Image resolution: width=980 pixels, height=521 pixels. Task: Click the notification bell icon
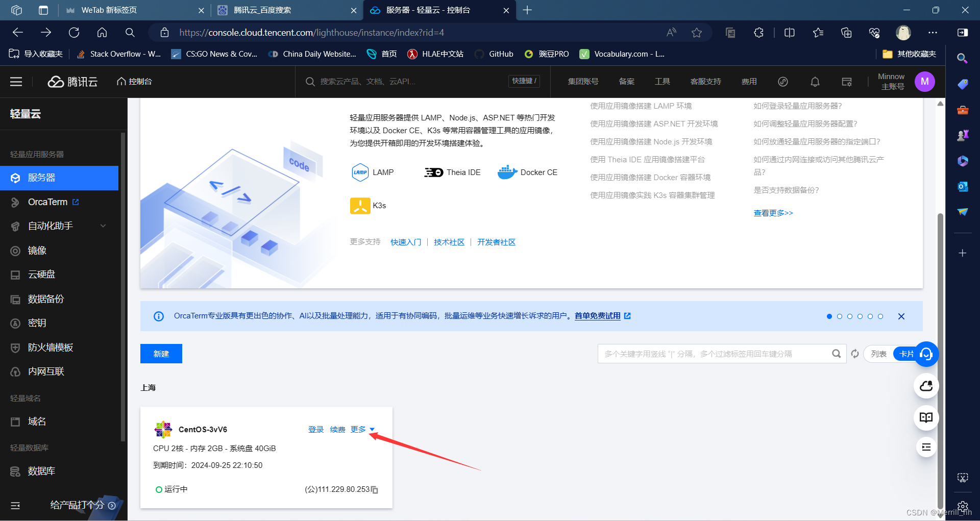point(815,82)
